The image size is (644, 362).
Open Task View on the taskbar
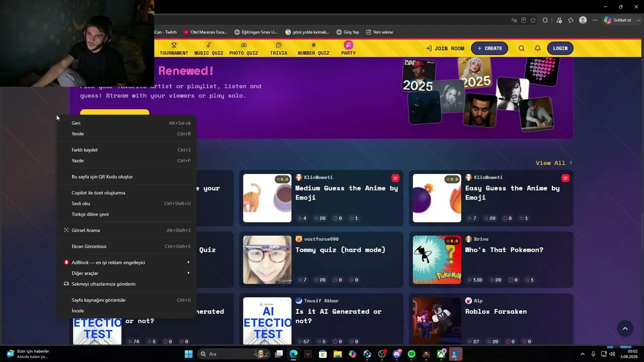coord(279,354)
